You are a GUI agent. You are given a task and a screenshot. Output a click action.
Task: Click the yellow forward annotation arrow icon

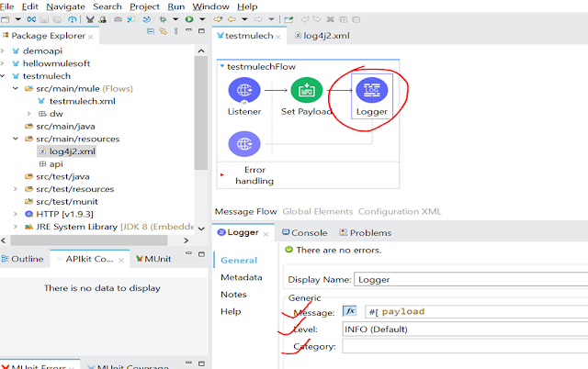218,19
